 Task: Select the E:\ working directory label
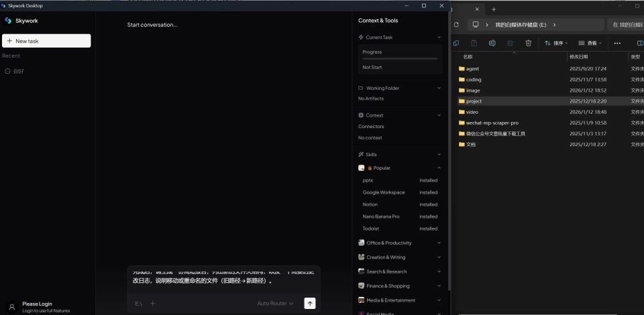click(x=138, y=304)
